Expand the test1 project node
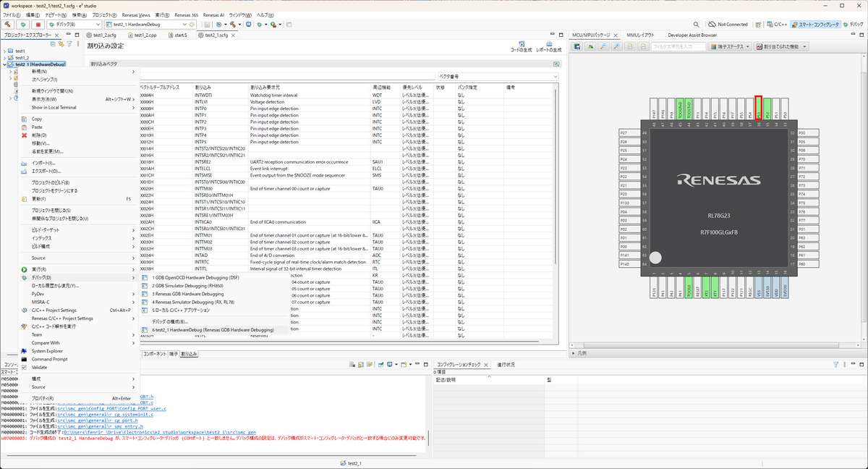 coord(4,51)
